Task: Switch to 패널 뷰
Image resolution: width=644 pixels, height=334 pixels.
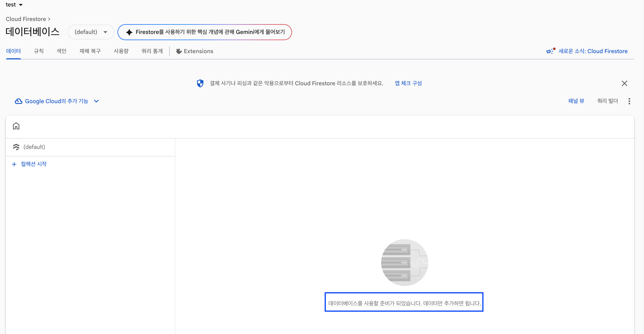Action: (576, 101)
